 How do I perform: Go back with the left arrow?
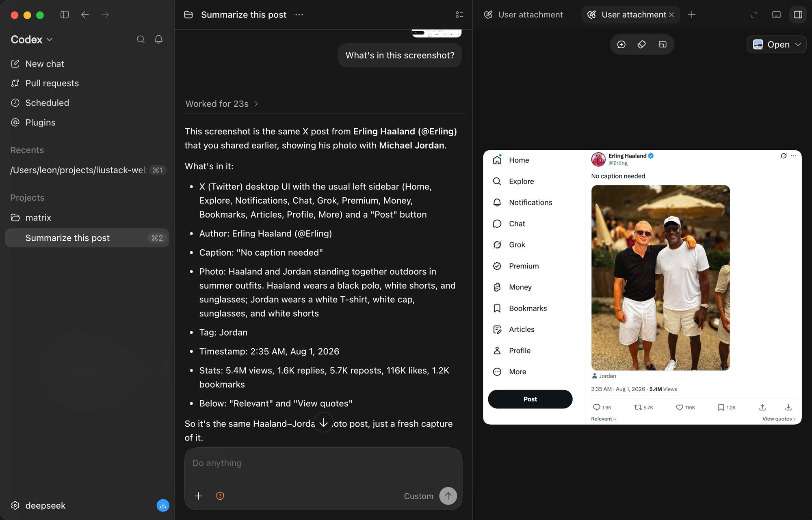tap(85, 15)
